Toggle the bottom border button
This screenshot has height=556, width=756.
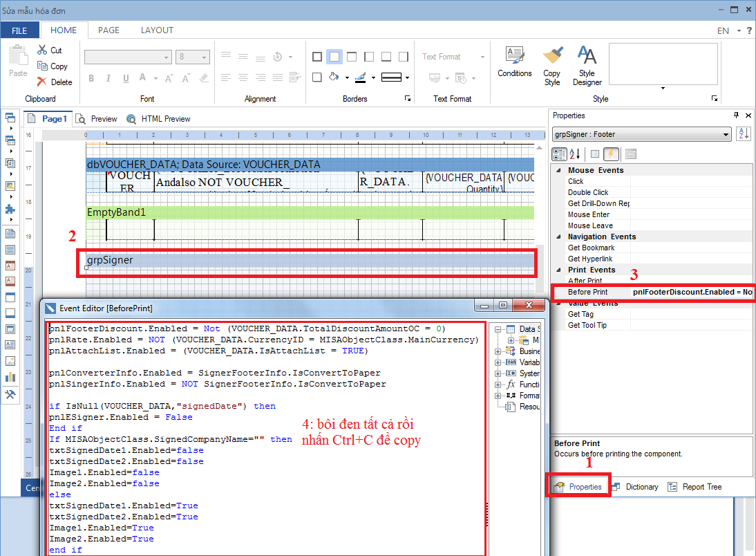point(386,57)
